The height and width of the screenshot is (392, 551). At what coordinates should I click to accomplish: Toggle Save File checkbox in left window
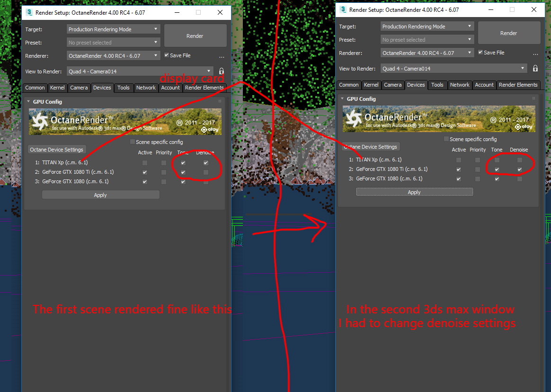pos(167,55)
